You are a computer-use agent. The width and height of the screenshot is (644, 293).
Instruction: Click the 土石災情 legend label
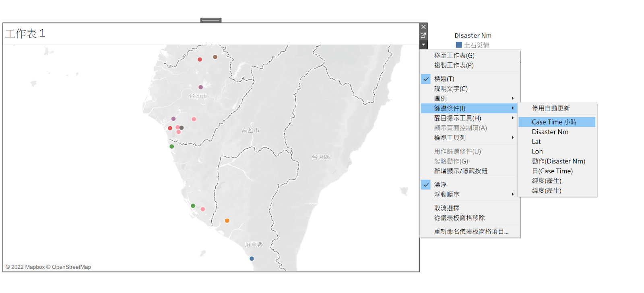[477, 45]
